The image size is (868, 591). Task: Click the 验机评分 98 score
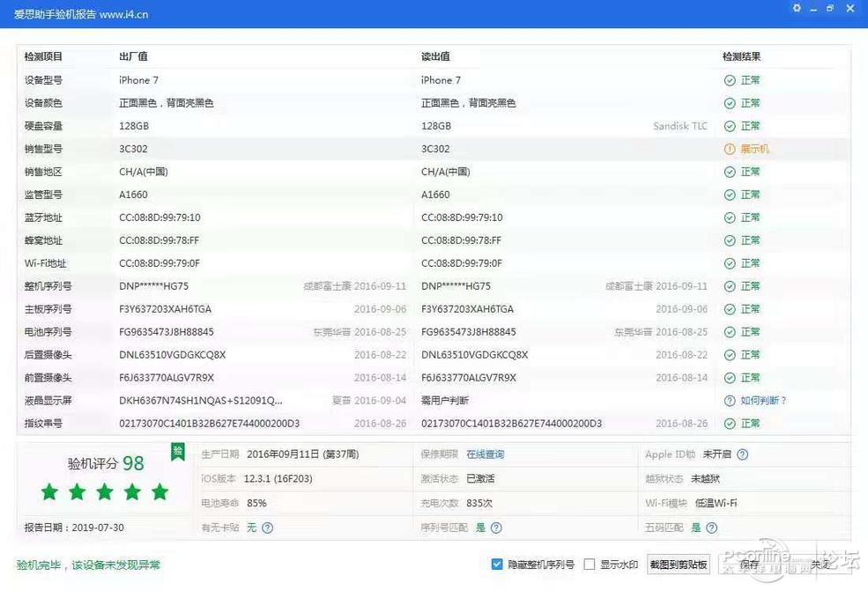(106, 463)
